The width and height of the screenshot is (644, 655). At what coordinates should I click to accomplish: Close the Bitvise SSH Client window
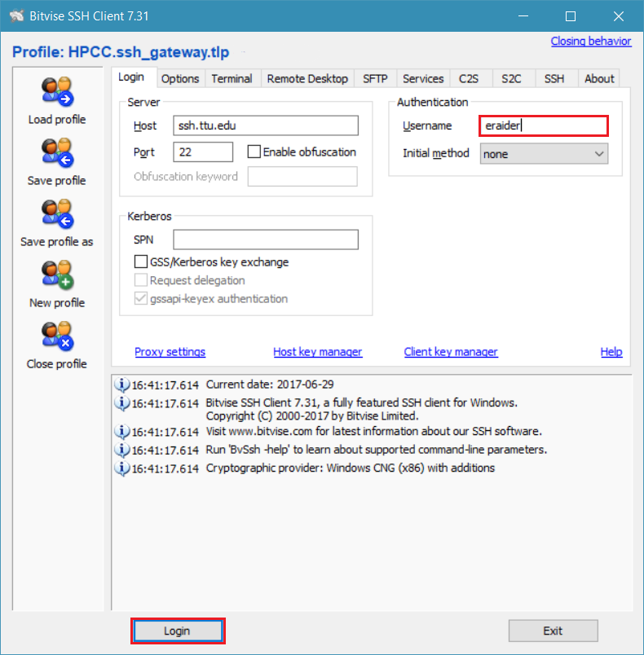click(x=619, y=15)
